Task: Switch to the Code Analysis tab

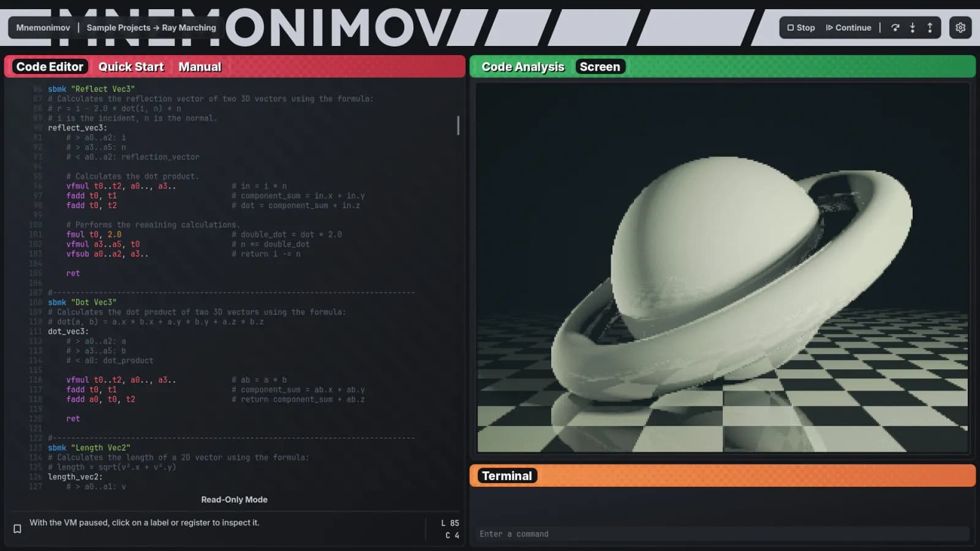Action: (x=522, y=67)
